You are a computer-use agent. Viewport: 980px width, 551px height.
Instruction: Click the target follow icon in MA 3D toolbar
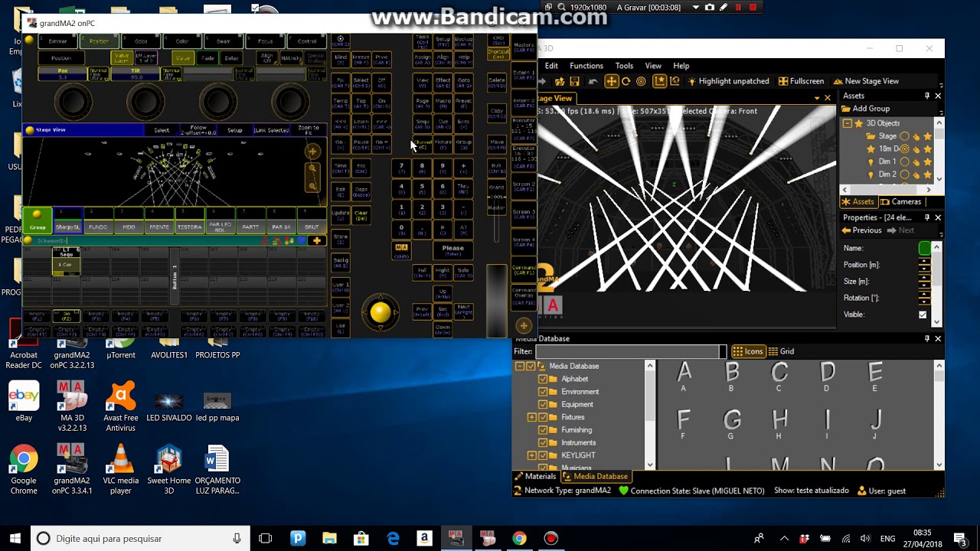pyautogui.click(x=641, y=81)
